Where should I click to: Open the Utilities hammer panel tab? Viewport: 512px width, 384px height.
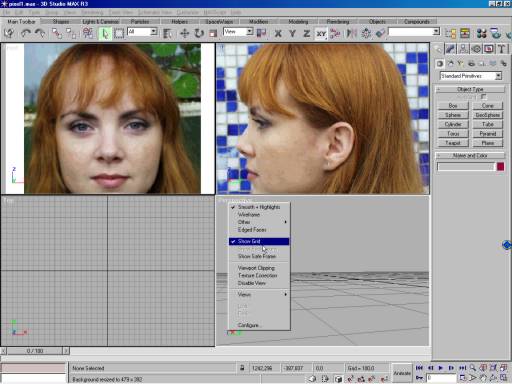[501, 49]
